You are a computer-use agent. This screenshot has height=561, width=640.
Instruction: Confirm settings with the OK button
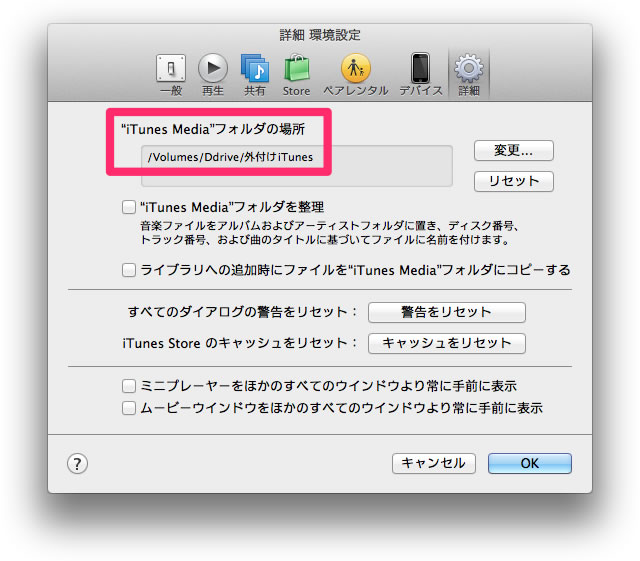(529, 463)
